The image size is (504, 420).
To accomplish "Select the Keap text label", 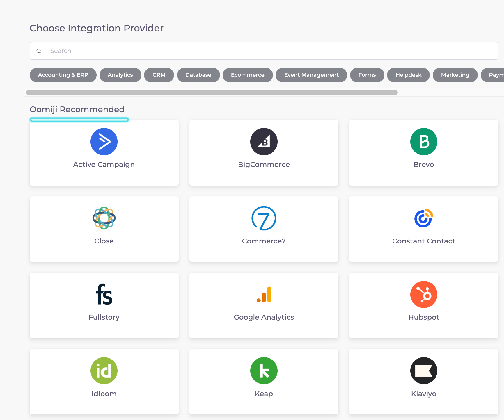I will click(264, 394).
